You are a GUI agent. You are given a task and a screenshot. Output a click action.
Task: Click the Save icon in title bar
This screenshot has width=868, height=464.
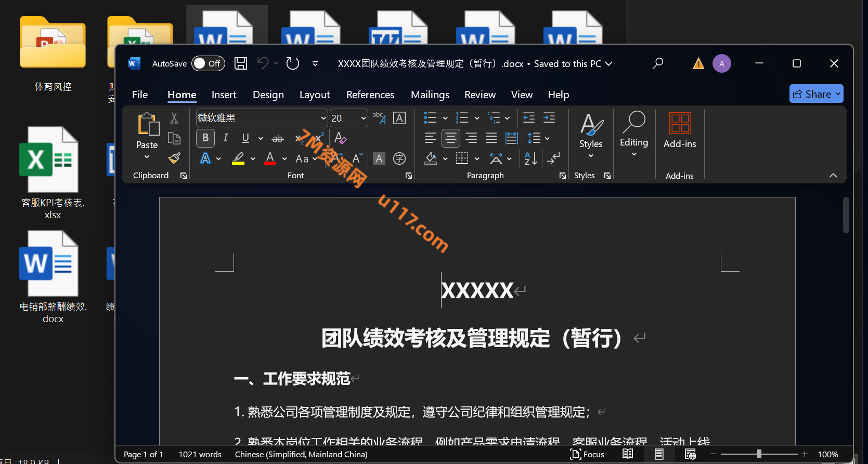(x=241, y=63)
